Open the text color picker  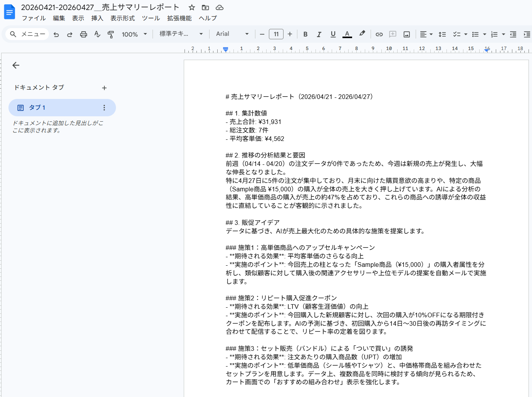[x=347, y=34]
